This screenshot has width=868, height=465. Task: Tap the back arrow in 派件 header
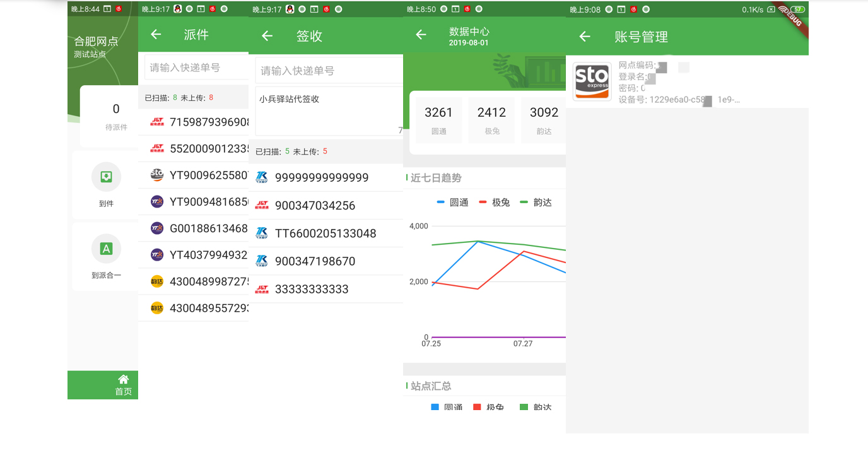(156, 35)
